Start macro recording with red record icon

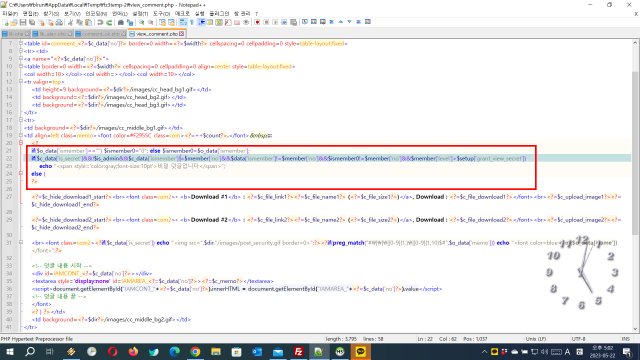tap(257, 22)
